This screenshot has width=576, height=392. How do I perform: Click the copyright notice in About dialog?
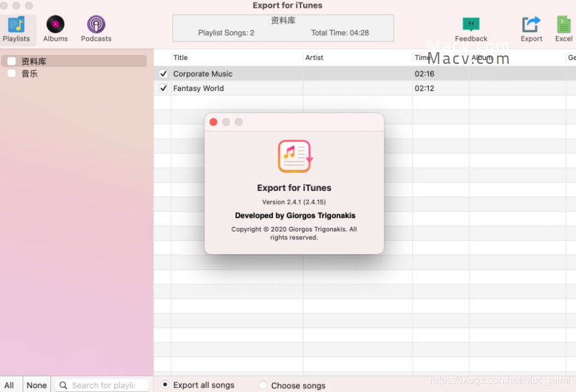(294, 233)
